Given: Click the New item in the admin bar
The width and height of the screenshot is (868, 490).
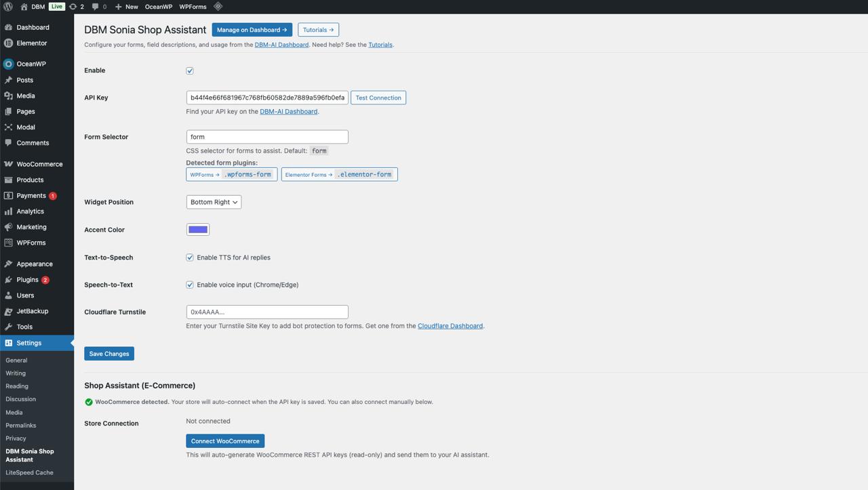Looking at the screenshot, I should coord(126,7).
